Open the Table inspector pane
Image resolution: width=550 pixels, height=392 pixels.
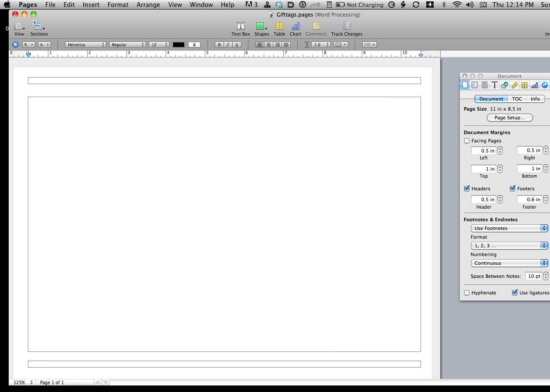[x=525, y=85]
